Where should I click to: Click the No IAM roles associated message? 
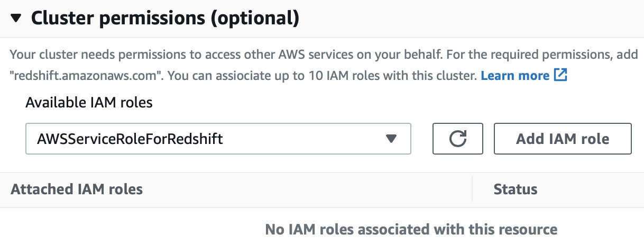point(411,230)
